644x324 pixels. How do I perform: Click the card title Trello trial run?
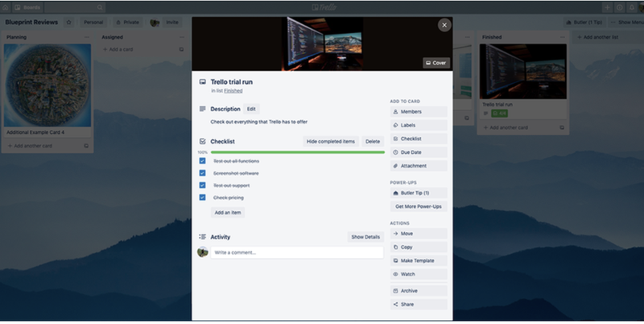pos(232,82)
